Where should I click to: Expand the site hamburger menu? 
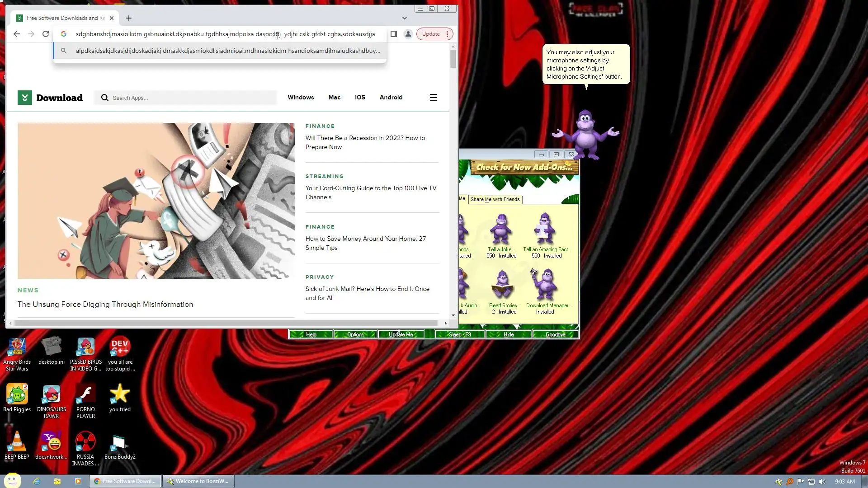(433, 98)
